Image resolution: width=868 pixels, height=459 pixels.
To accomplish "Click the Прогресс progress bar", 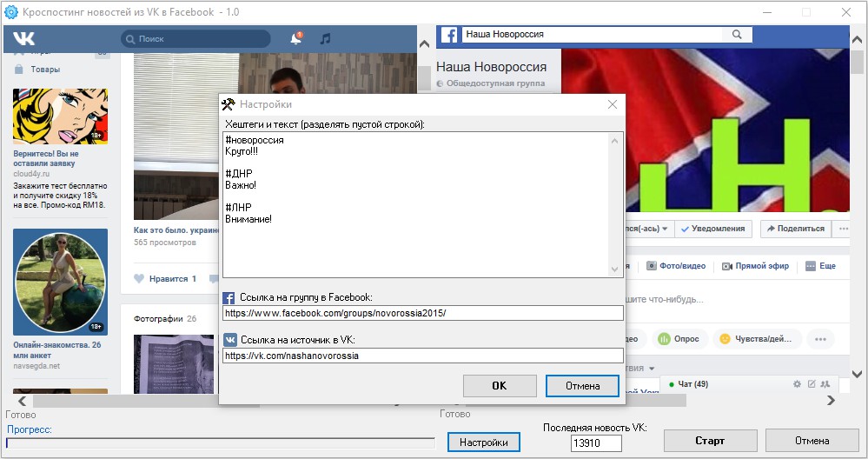I will coord(221,443).
